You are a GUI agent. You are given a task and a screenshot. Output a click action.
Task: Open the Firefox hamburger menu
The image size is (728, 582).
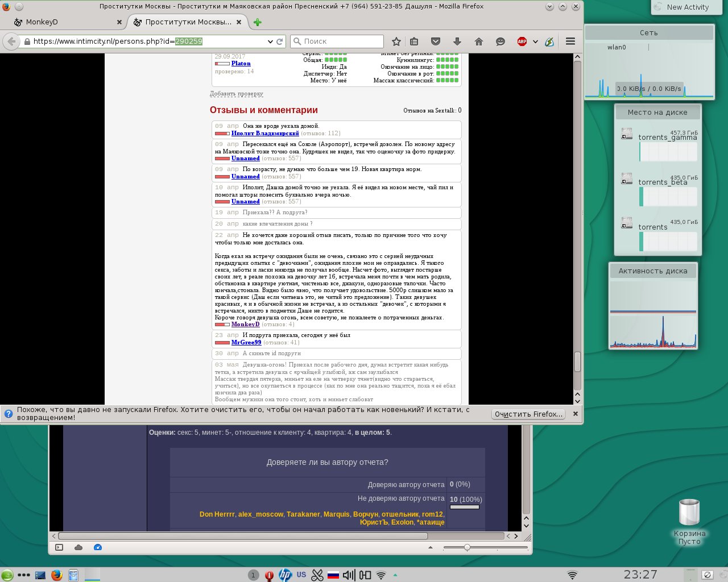coord(570,41)
